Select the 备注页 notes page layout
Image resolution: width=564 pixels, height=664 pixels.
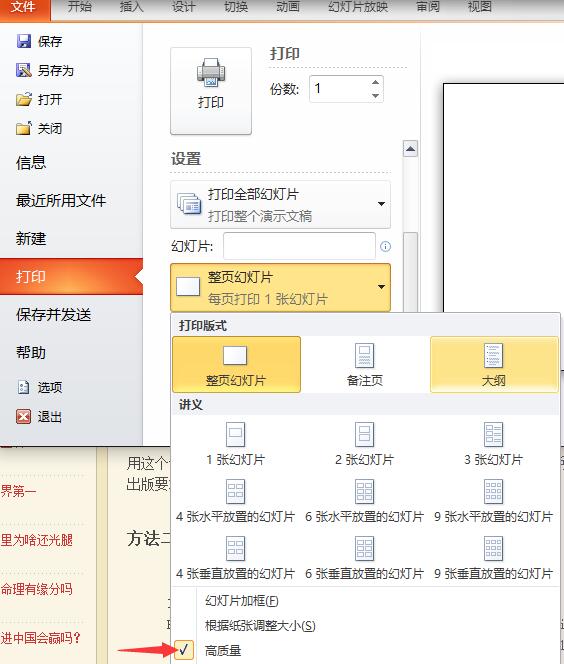tap(365, 364)
